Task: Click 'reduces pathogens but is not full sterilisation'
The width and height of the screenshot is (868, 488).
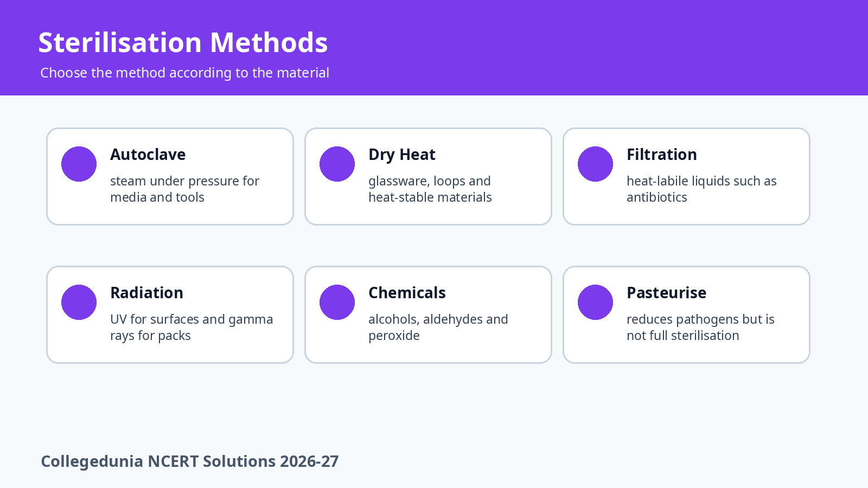Action: pos(700,328)
